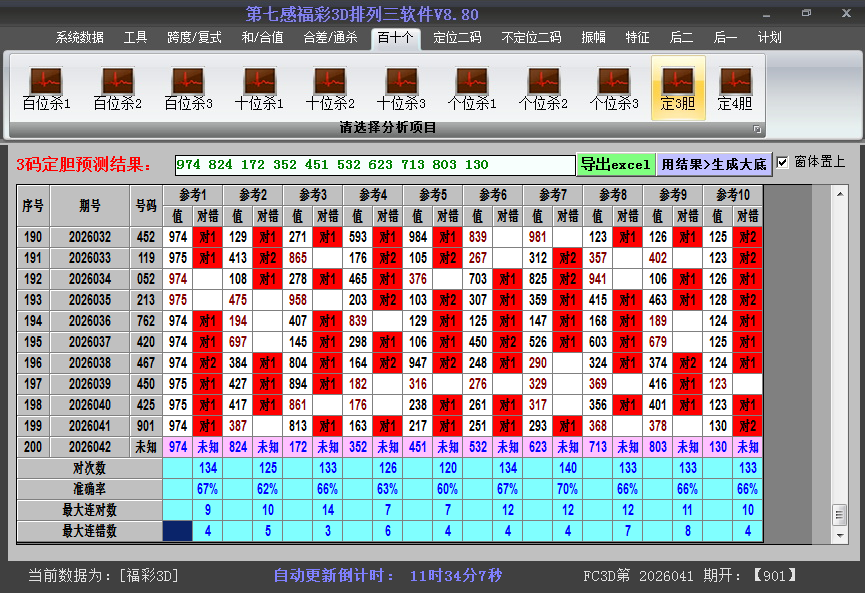Select the 十位杀3 analysis icon
This screenshot has height=593, width=865.
pyautogui.click(x=403, y=85)
